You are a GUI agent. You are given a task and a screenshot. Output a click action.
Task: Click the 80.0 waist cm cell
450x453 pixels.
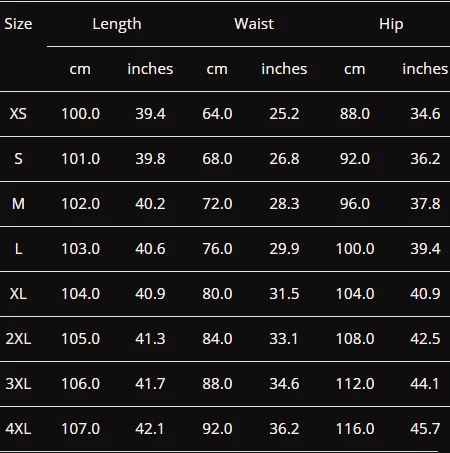tap(217, 294)
